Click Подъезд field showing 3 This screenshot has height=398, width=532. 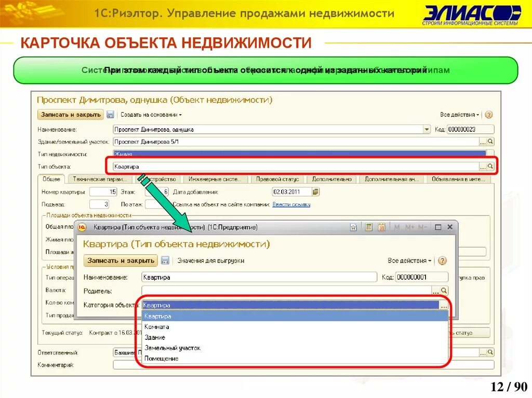coord(99,204)
